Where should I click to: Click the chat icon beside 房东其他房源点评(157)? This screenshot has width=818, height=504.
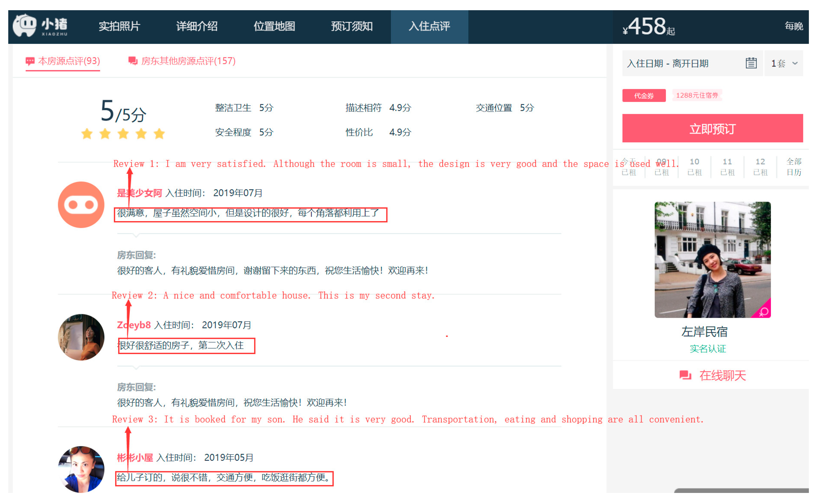point(133,61)
